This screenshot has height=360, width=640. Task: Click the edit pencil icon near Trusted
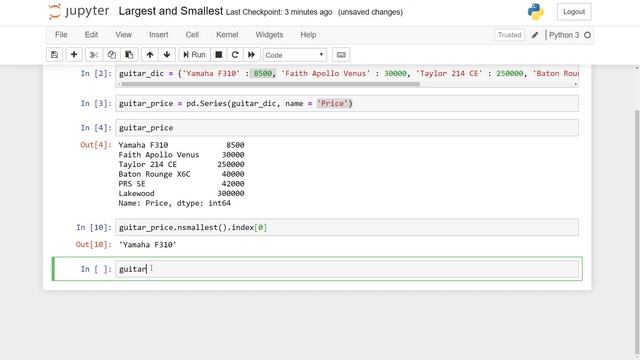(x=535, y=35)
